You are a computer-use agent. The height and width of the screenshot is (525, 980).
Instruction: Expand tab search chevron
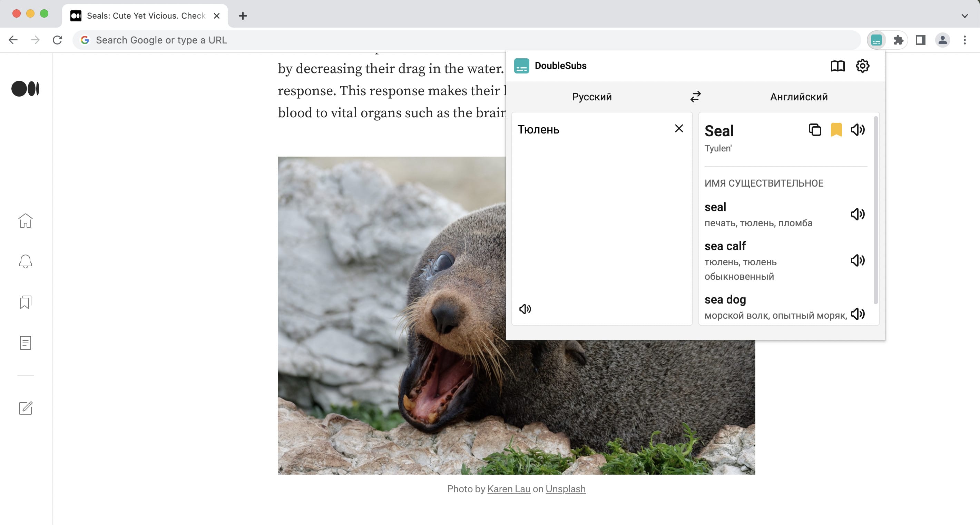coord(964,16)
